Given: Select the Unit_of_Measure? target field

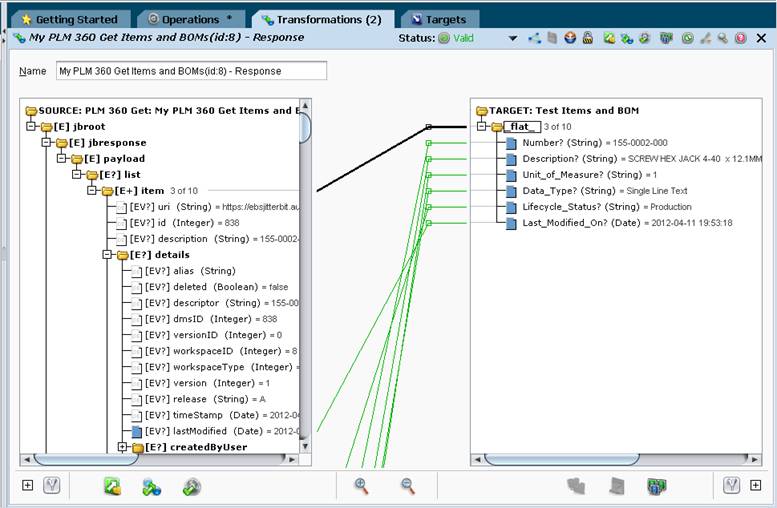Looking at the screenshot, I should click(x=581, y=174).
